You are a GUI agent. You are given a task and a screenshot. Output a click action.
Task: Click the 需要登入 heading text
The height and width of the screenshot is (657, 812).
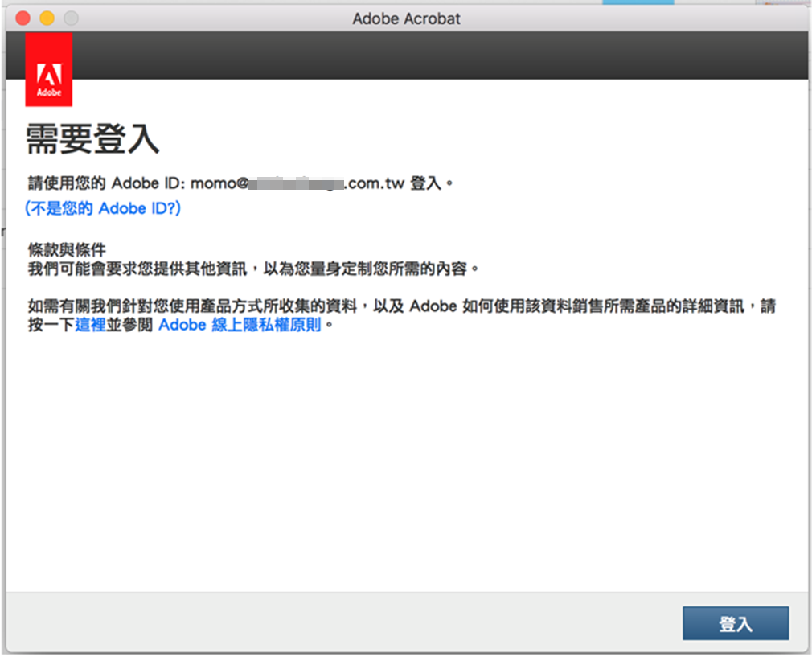click(92, 139)
